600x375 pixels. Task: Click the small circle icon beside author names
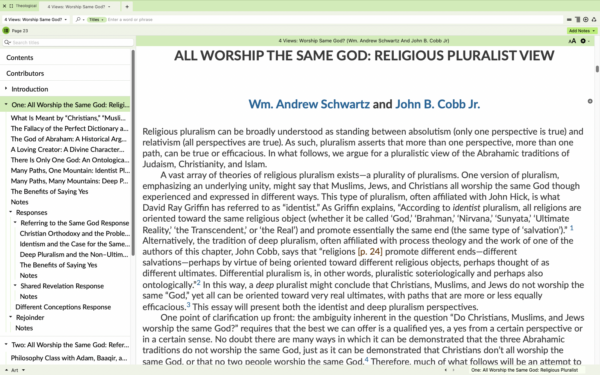(590, 101)
